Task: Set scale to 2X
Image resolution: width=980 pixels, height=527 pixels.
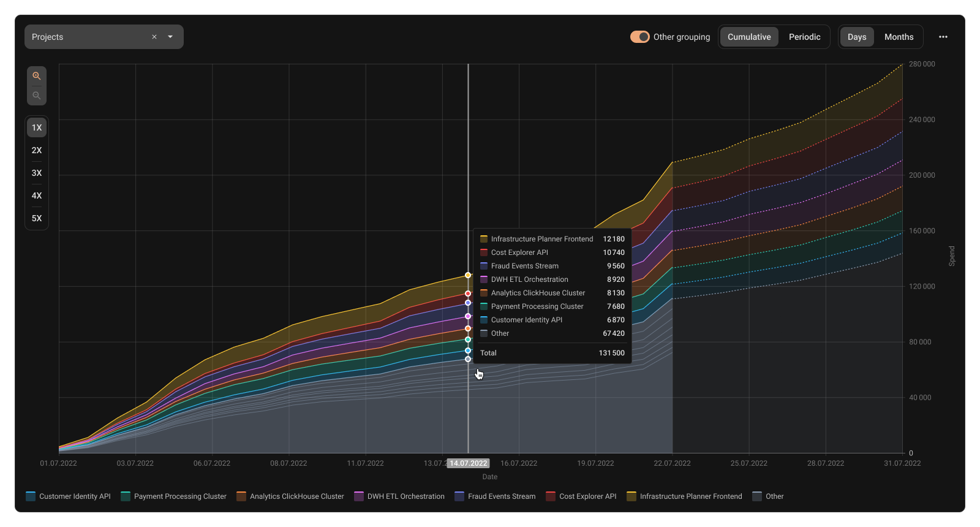Action: coord(37,150)
